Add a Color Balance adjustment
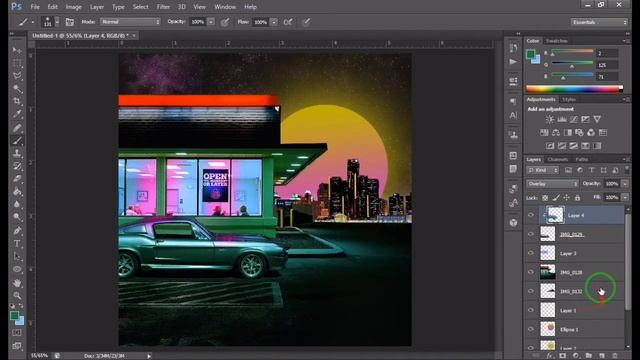This screenshot has height=360, width=640. click(x=556, y=133)
